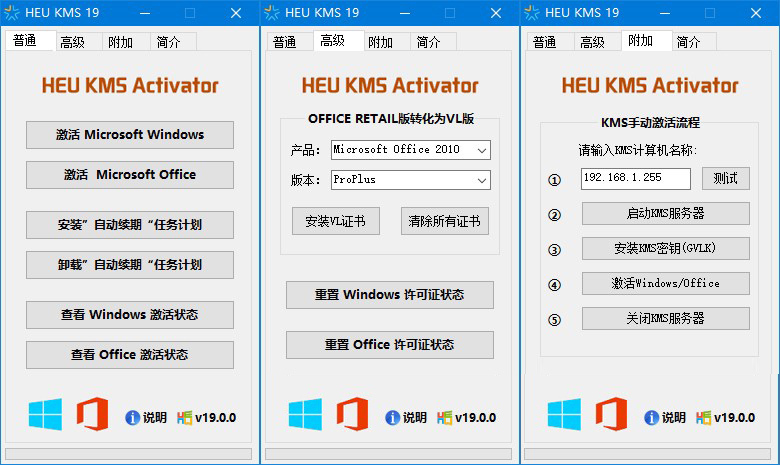Click 重置 Office 许可证状态 button
This screenshot has width=780, height=465.
click(x=390, y=345)
